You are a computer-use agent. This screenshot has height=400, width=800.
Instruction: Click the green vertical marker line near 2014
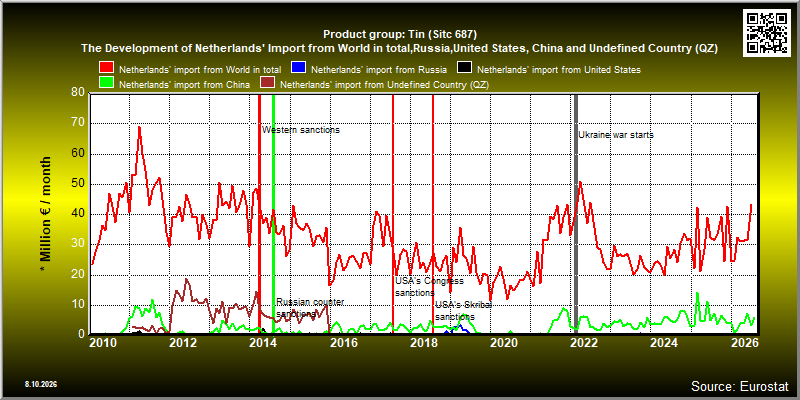tap(273, 214)
